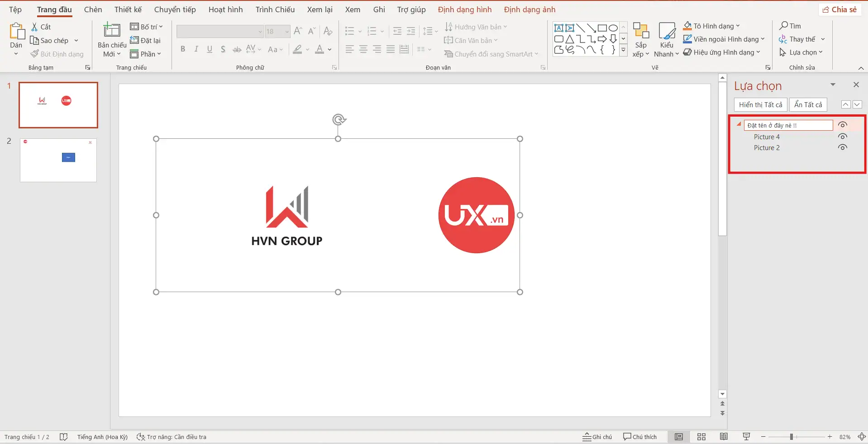This screenshot has width=868, height=444.
Task: Hide the Picture 2 object
Action: [x=842, y=147]
